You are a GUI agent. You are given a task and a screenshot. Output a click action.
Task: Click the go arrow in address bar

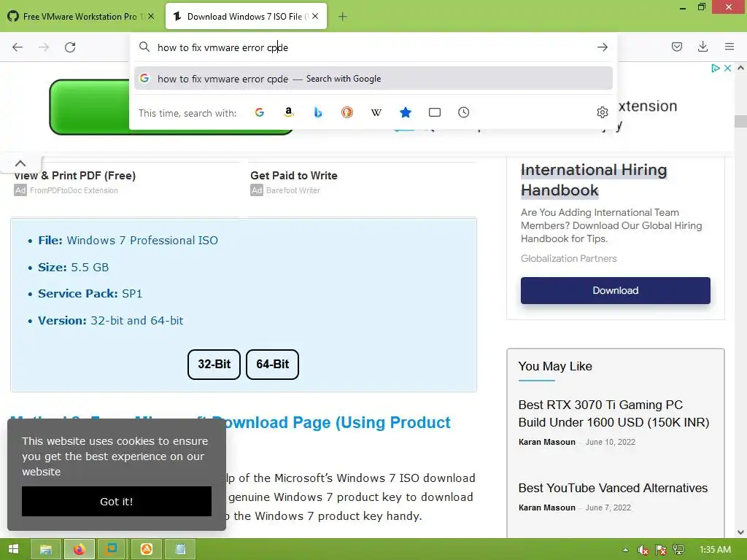click(x=602, y=47)
